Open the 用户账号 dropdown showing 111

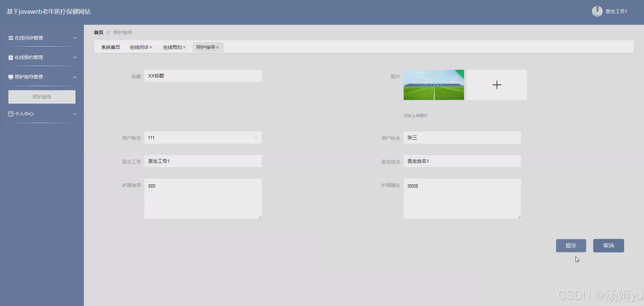point(203,138)
